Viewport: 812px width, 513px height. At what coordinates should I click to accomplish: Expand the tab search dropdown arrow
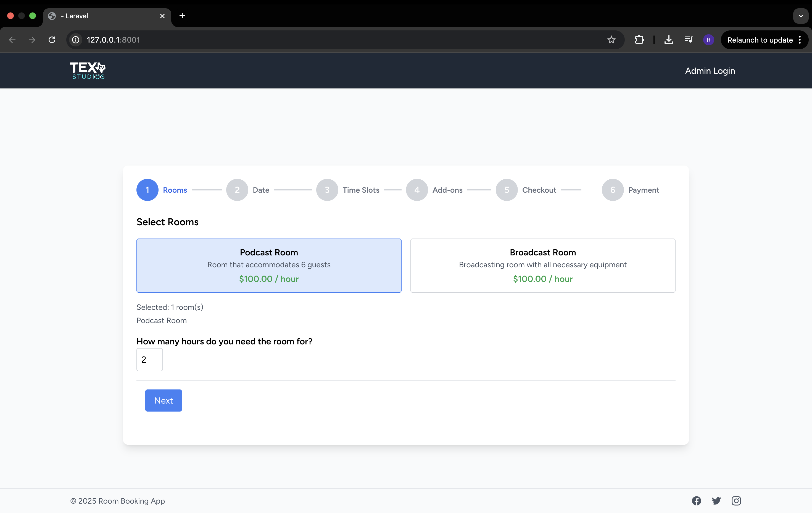(800, 16)
